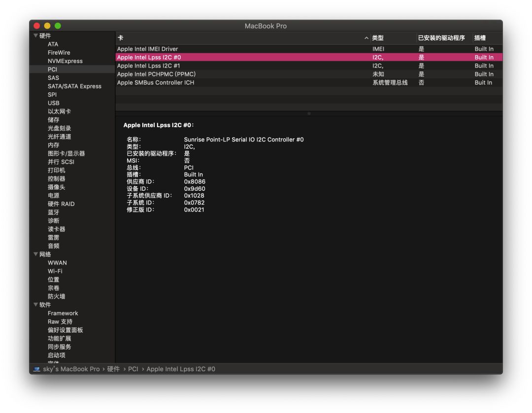The image size is (532, 413).
Task: Click the pane splitter handle dot
Action: (x=309, y=113)
